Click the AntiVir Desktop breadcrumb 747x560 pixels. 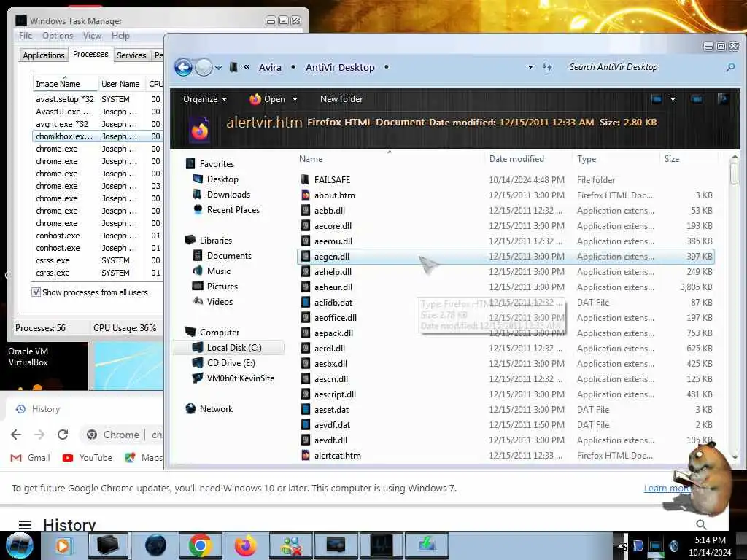340,68
